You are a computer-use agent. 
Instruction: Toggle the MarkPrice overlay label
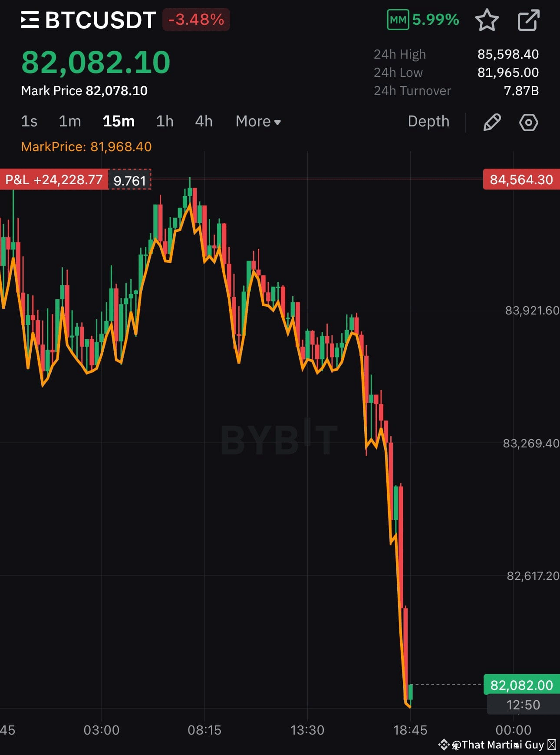click(x=86, y=147)
